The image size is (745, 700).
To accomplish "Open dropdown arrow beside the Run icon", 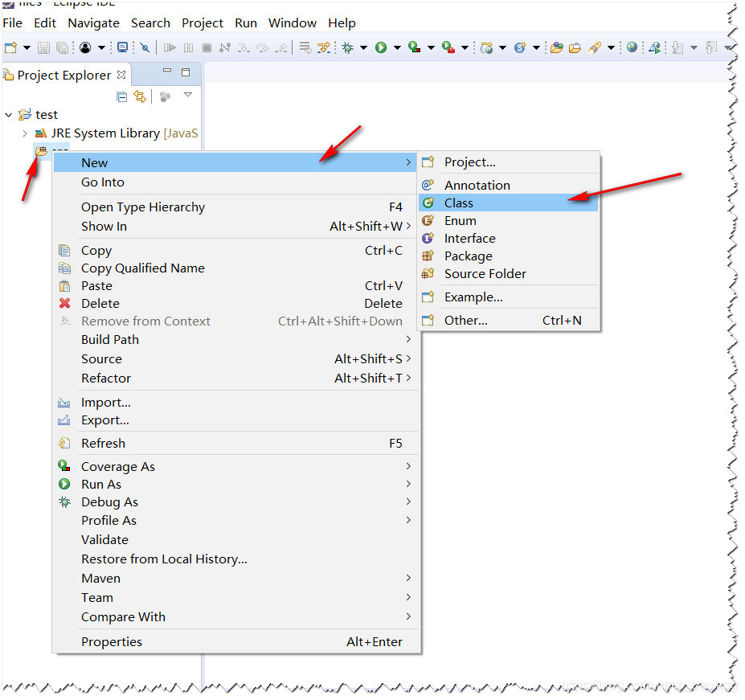I will [x=397, y=47].
